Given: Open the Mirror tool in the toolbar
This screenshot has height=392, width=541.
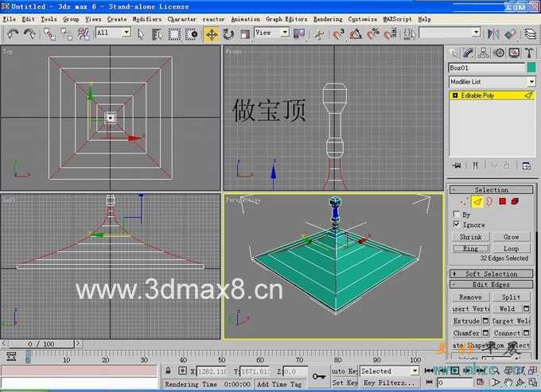Looking at the screenshot, I should pyautogui.click(x=493, y=33).
